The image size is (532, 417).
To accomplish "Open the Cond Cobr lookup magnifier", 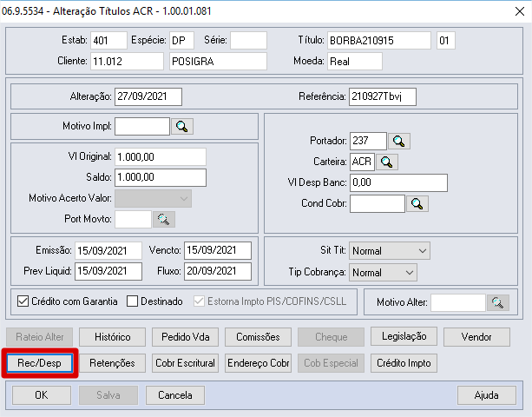I will click(417, 204).
